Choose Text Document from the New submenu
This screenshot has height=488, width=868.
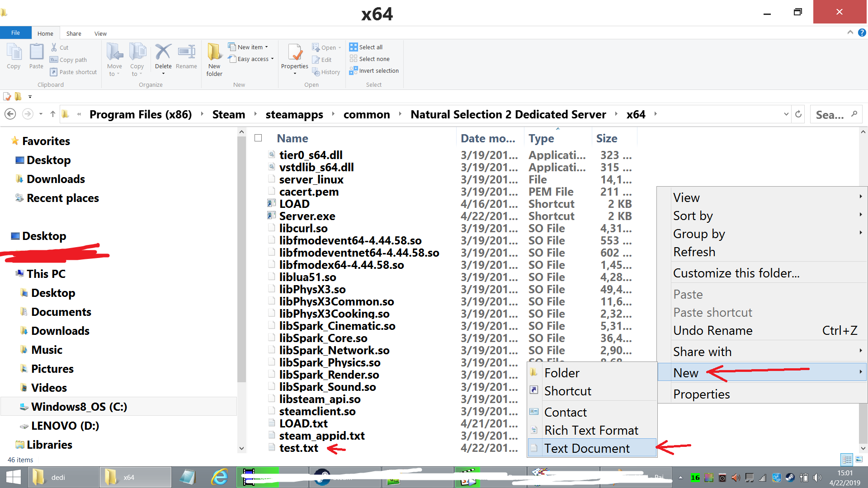coord(586,448)
